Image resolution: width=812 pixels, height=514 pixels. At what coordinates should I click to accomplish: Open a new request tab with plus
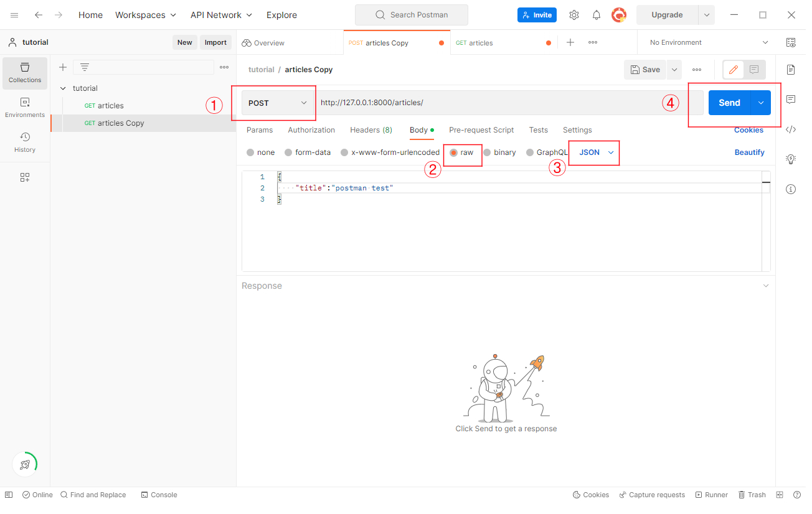tap(570, 42)
